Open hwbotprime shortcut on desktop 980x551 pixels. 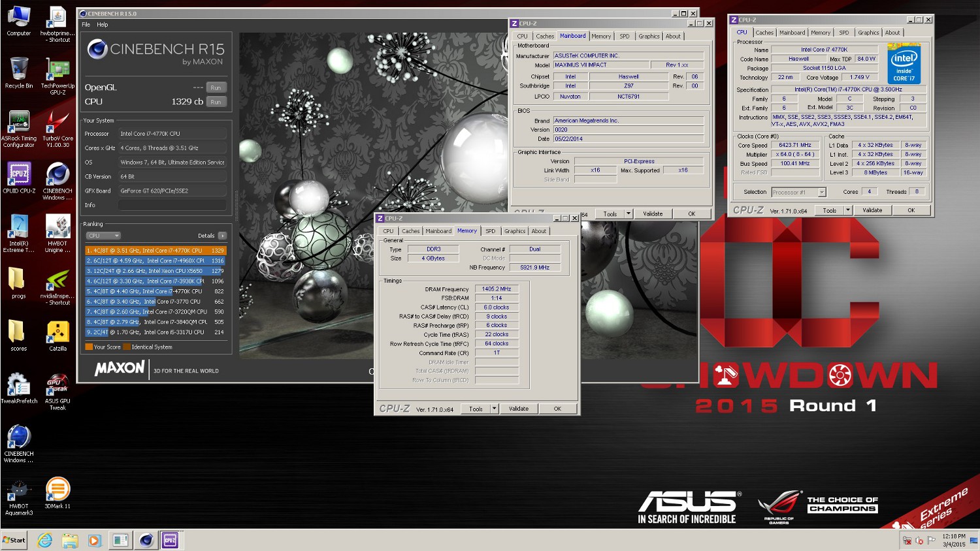coord(57,24)
